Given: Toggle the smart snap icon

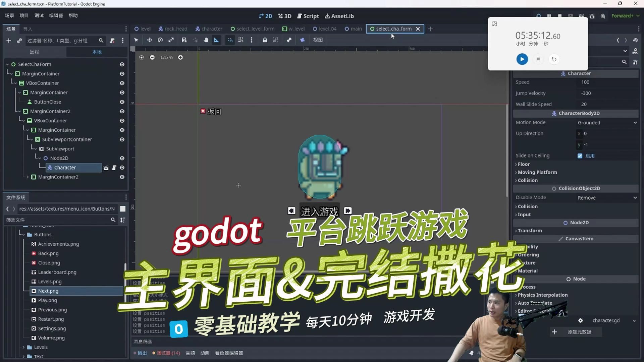Looking at the screenshot, I should (x=230, y=40).
